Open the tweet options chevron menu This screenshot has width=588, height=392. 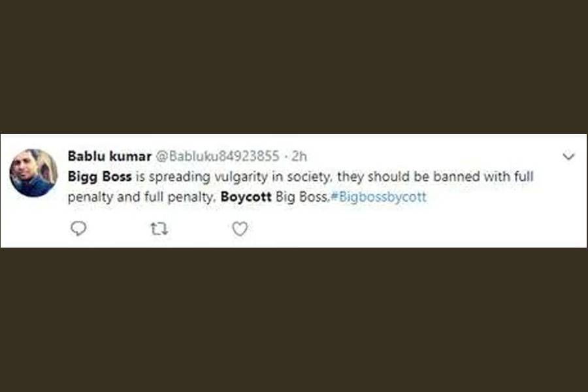568,157
